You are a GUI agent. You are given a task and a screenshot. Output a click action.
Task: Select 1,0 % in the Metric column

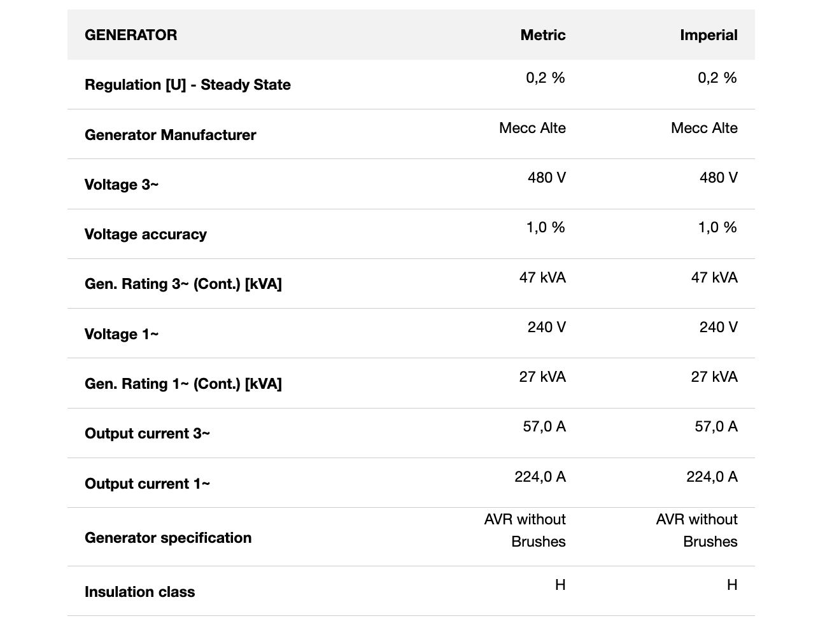tap(546, 227)
